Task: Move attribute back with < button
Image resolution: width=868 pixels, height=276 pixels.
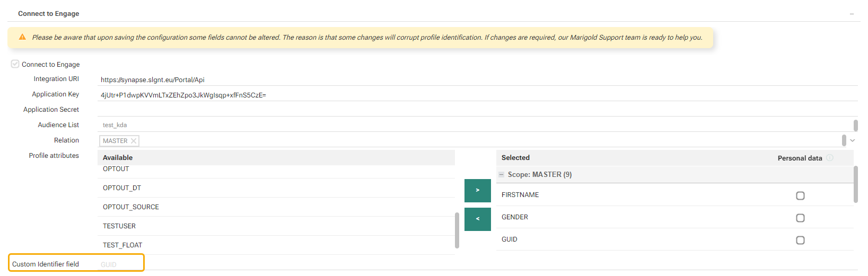Action: coord(477,219)
